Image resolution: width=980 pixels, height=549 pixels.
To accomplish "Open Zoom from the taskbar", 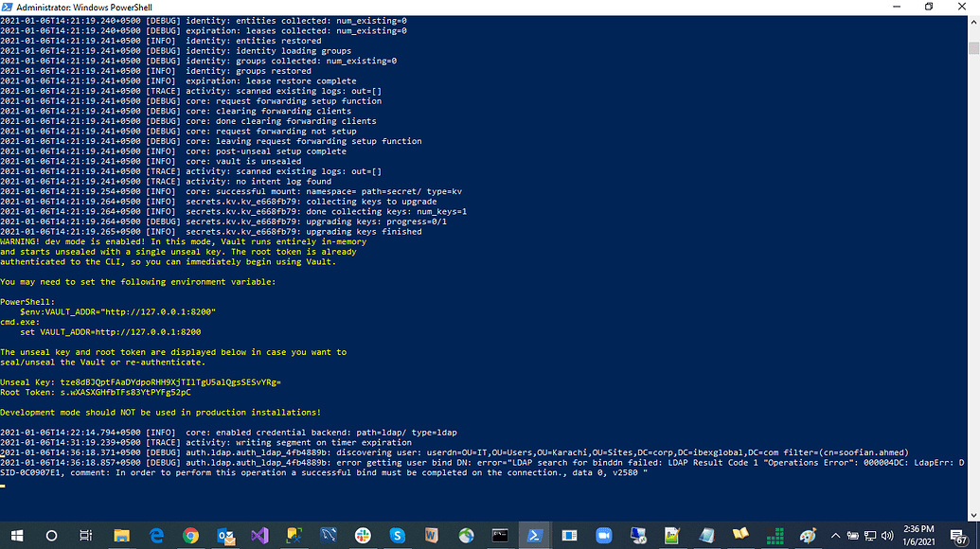I will click(x=603, y=535).
